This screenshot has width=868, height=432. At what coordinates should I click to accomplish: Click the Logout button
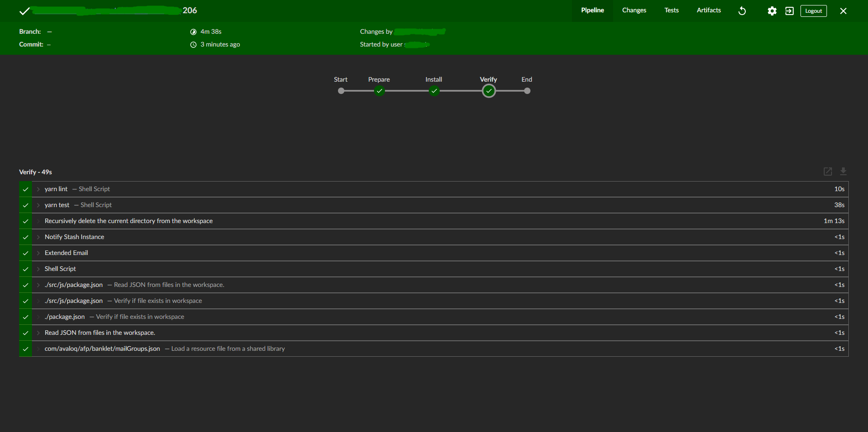[813, 11]
